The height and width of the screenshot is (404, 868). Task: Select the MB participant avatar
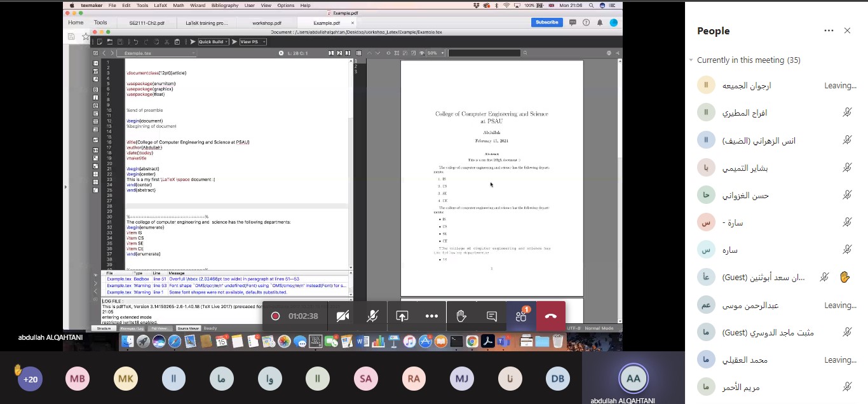click(x=78, y=379)
